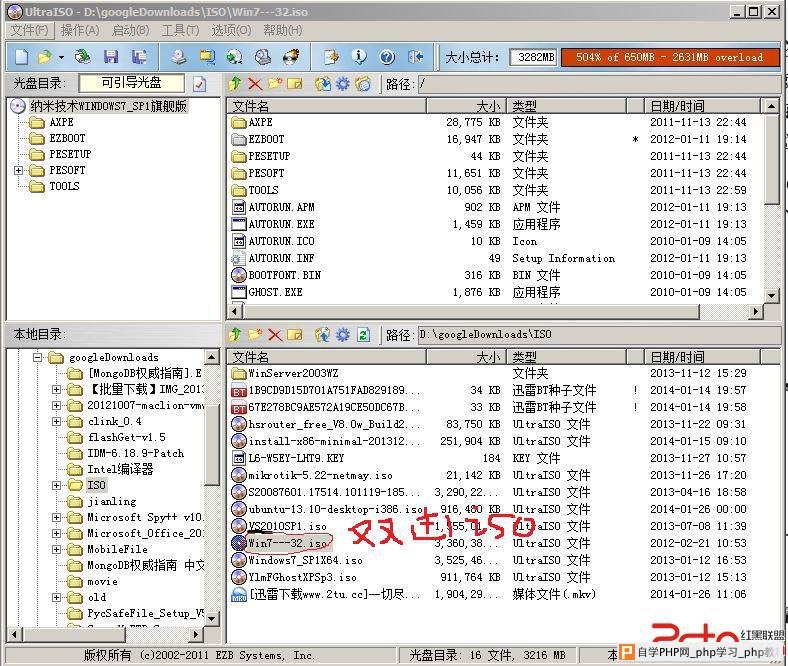Screen dimensions: 788x666
Task: Select the EZBOOT folder in disc tree
Action: (67, 138)
